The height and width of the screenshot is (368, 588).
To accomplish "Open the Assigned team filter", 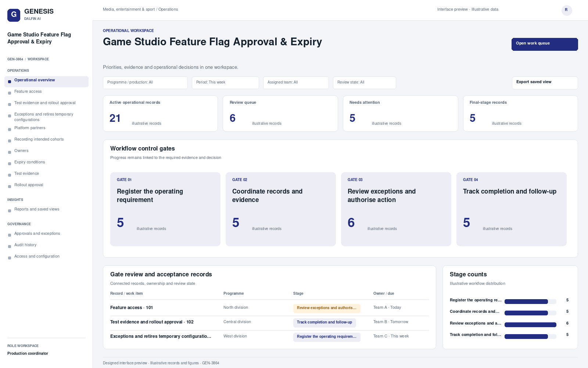I will pyautogui.click(x=296, y=83).
